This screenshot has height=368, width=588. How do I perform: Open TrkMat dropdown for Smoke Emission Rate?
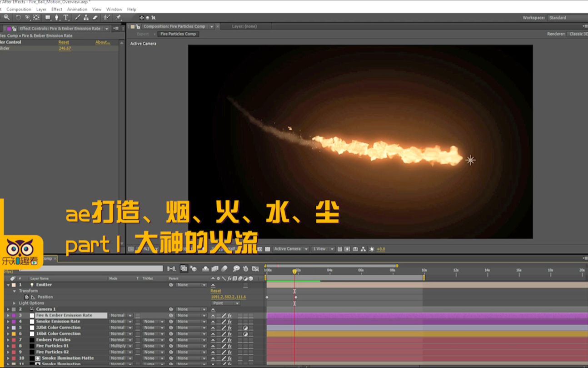153,322
